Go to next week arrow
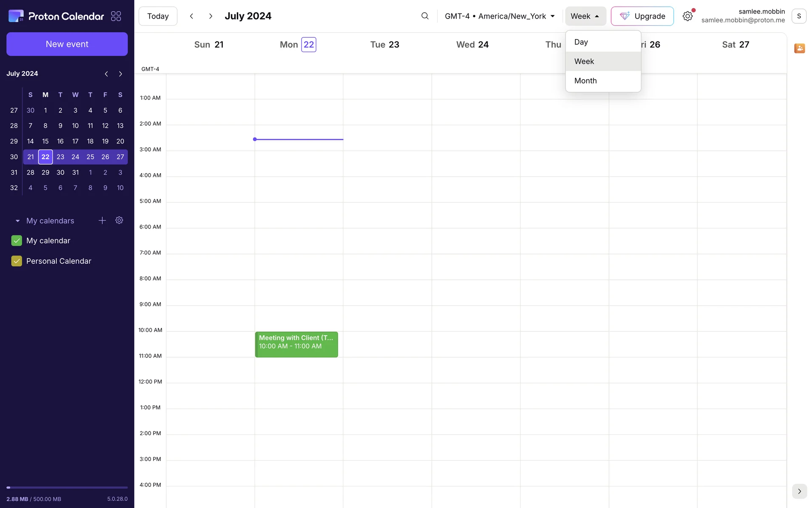Viewport: 812px width, 508px height. [211, 16]
